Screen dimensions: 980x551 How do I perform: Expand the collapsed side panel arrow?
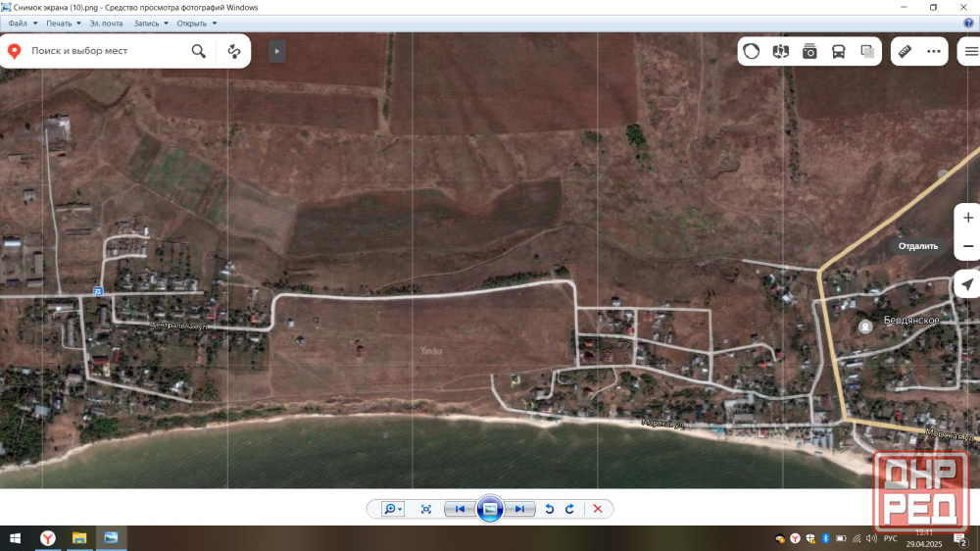pyautogui.click(x=277, y=51)
